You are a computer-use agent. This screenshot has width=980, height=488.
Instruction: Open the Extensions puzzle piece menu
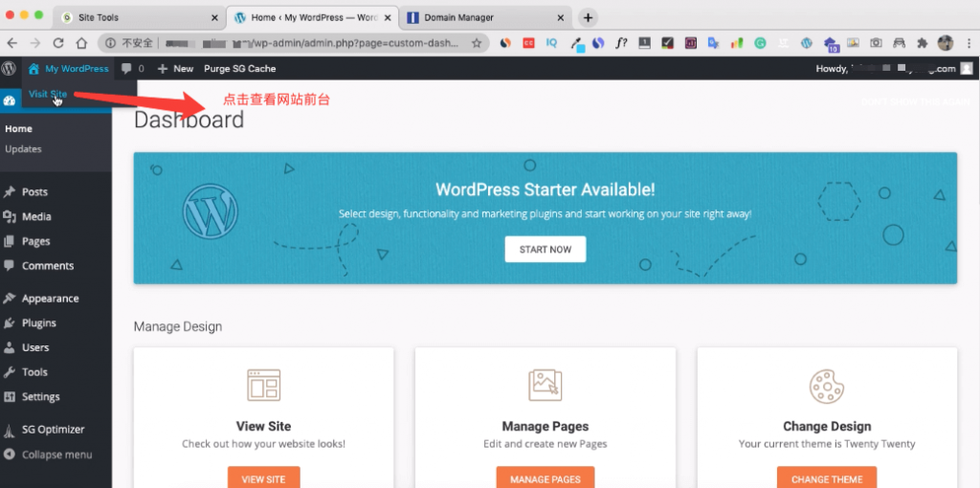point(922,43)
